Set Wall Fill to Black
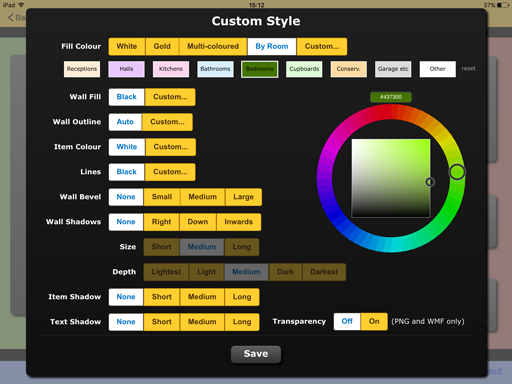 pos(126,97)
